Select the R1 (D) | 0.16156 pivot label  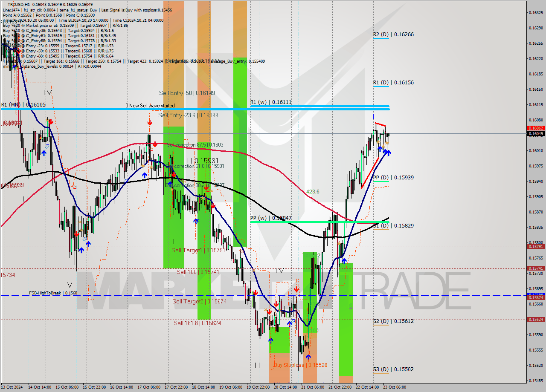click(x=393, y=83)
